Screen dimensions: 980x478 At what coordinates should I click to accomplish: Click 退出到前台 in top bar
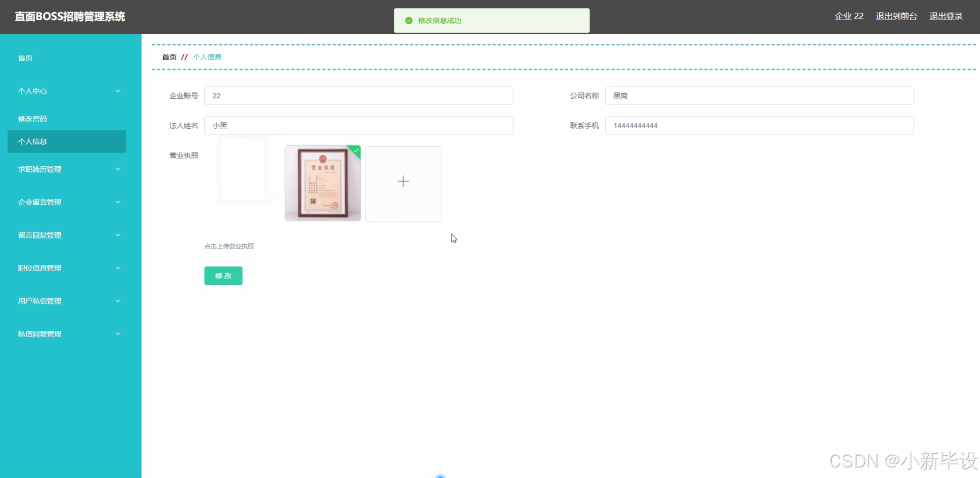coord(897,16)
